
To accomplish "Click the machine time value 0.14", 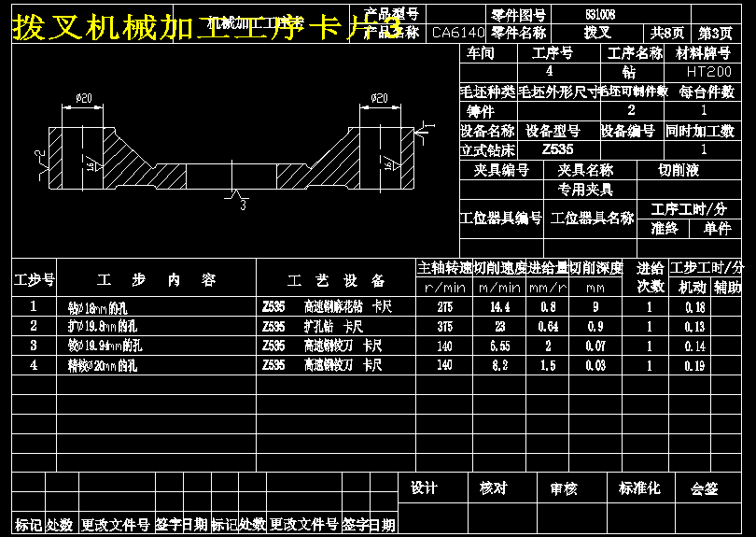I will (694, 346).
